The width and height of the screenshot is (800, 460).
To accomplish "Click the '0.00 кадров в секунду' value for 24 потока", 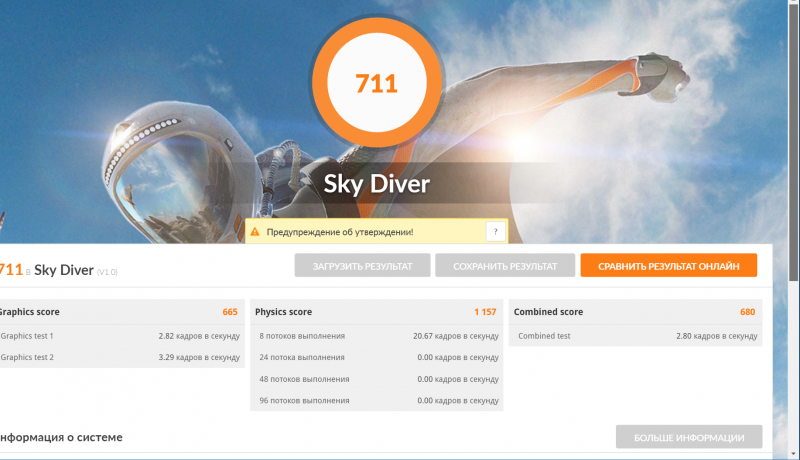I will tap(458, 357).
